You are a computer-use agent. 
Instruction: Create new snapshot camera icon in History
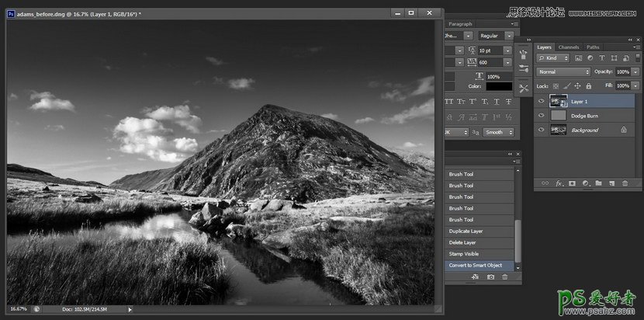click(490, 277)
